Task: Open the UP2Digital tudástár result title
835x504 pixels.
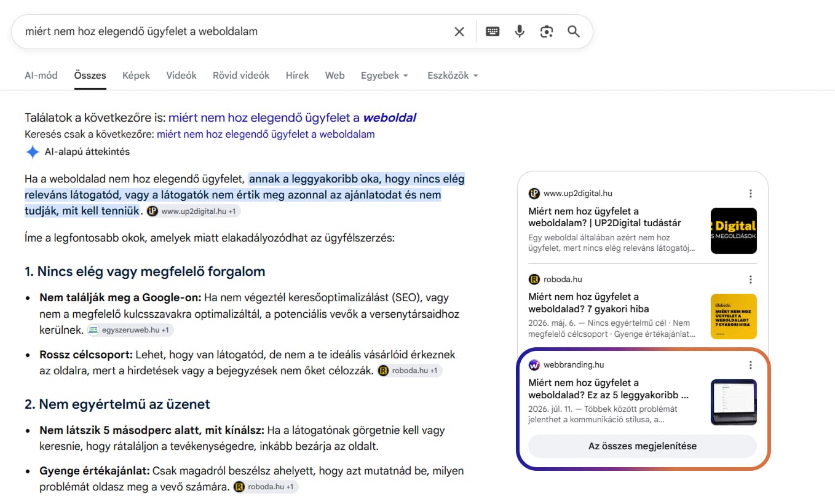Action: [605, 217]
